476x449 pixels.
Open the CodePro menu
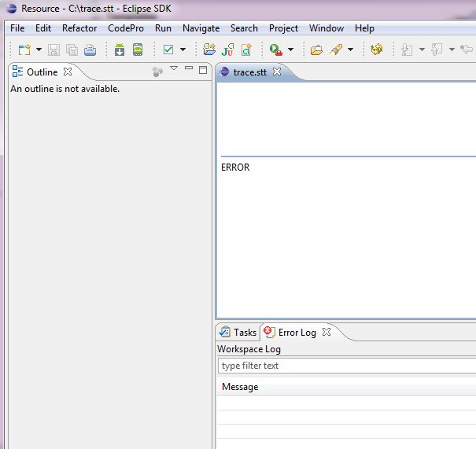click(126, 28)
